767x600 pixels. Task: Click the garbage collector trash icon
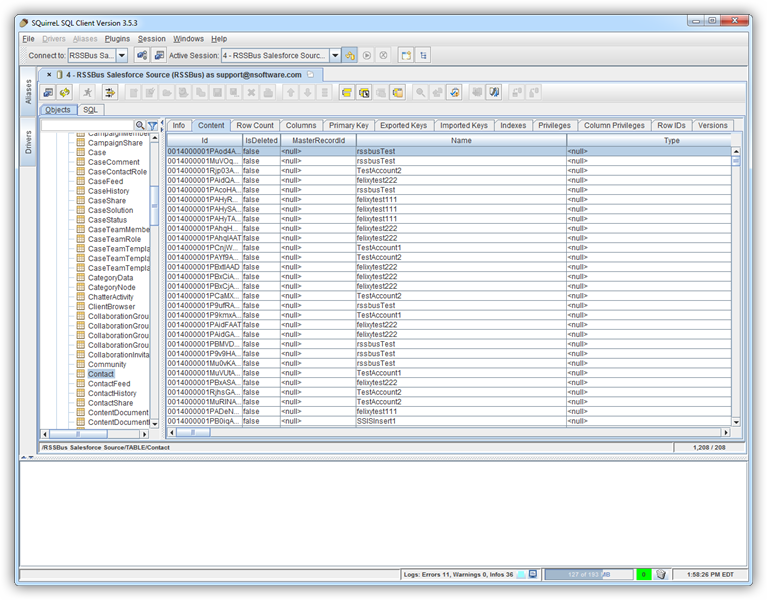[661, 574]
